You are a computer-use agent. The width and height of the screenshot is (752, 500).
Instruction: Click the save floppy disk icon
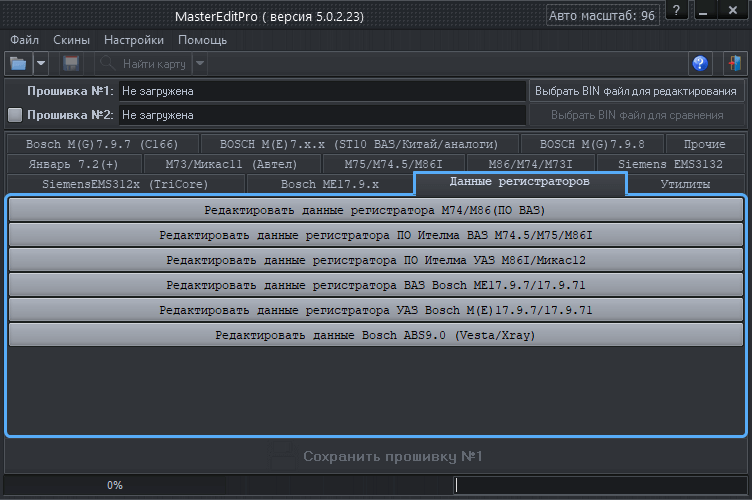[x=71, y=64]
